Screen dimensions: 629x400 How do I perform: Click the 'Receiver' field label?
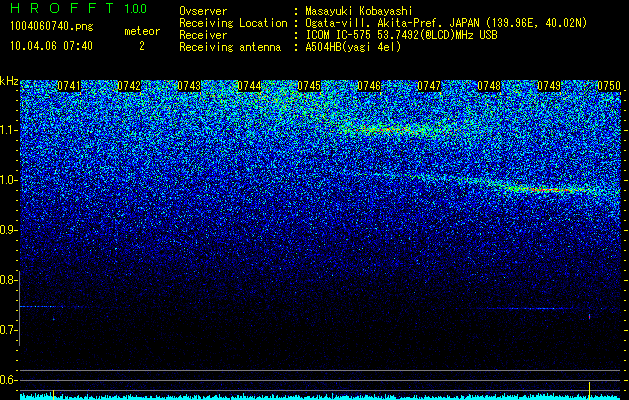[203, 35]
